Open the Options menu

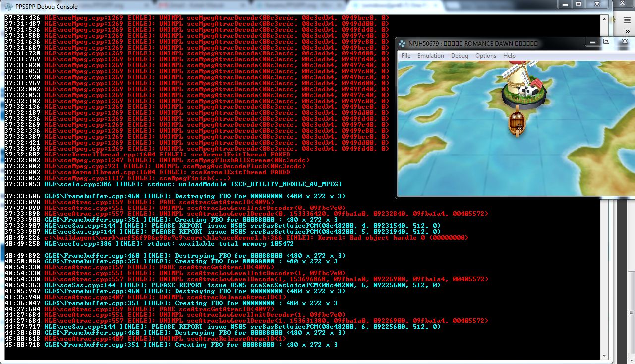click(485, 56)
